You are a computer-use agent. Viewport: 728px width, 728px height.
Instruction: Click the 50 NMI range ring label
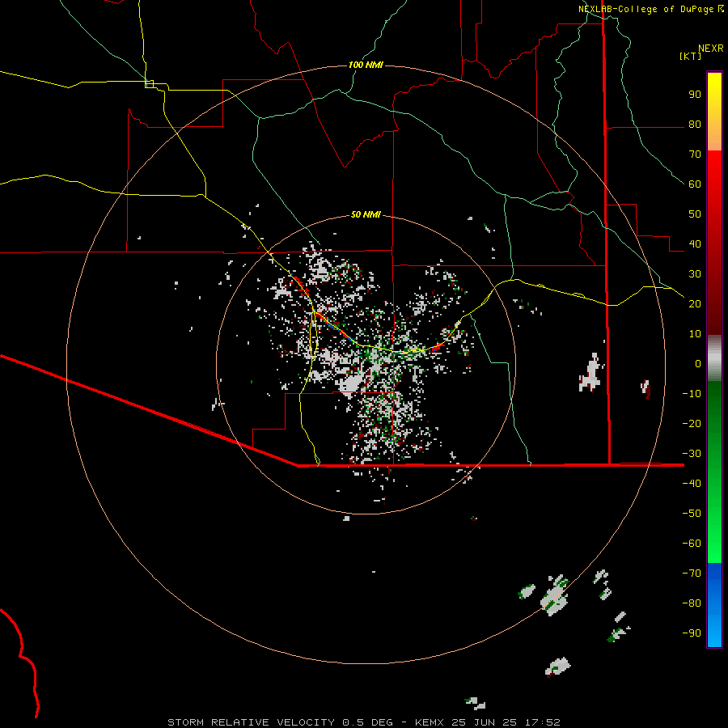point(366,214)
